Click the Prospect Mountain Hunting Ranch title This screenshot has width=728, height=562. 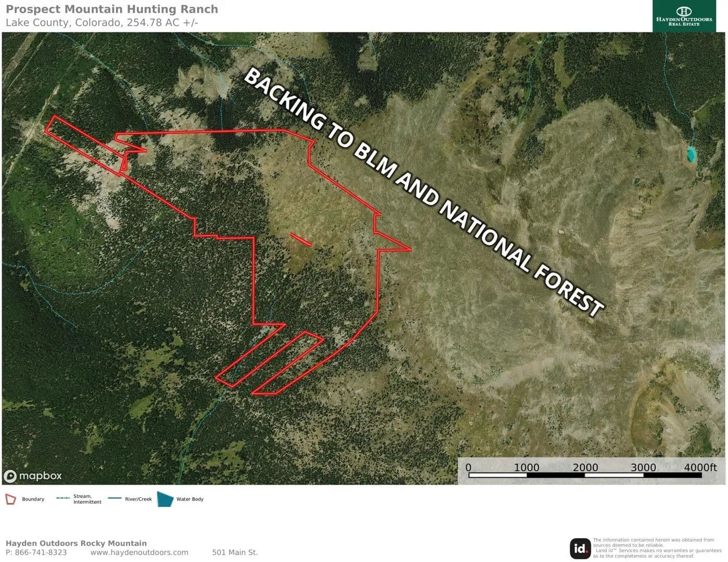point(112,9)
